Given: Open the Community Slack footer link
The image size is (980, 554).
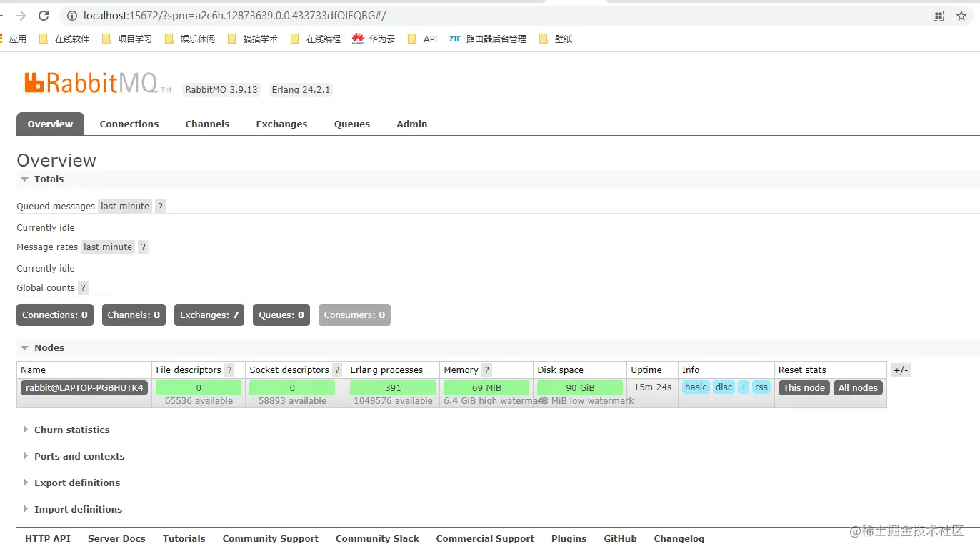Looking at the screenshot, I should [377, 538].
